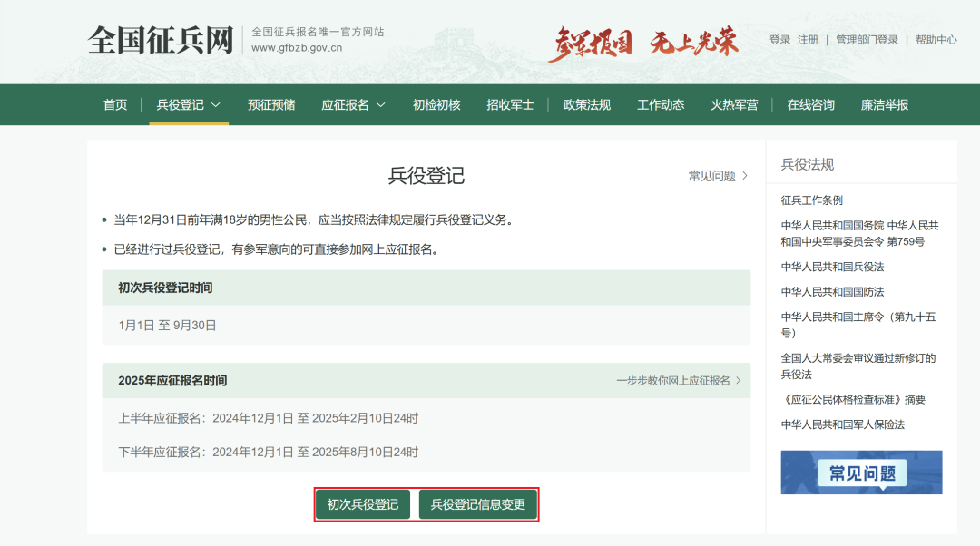Screen dimensions: 980x546
Task: Click the 注册 link at top
Action: tap(808, 40)
